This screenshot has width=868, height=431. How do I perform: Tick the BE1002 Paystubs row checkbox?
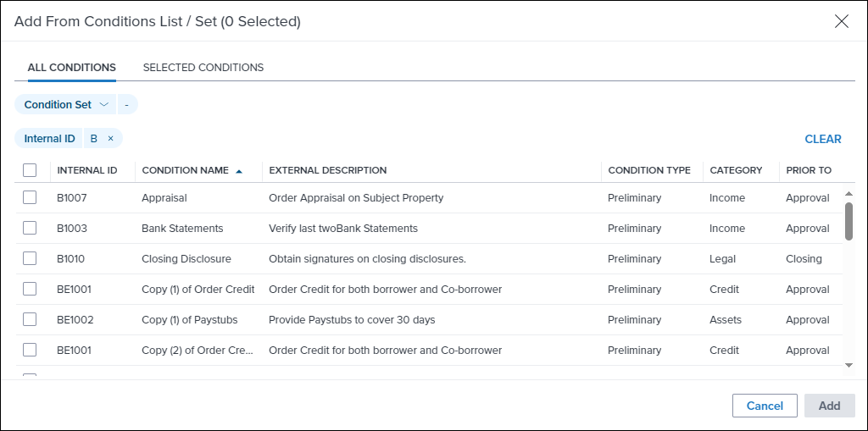click(x=30, y=319)
